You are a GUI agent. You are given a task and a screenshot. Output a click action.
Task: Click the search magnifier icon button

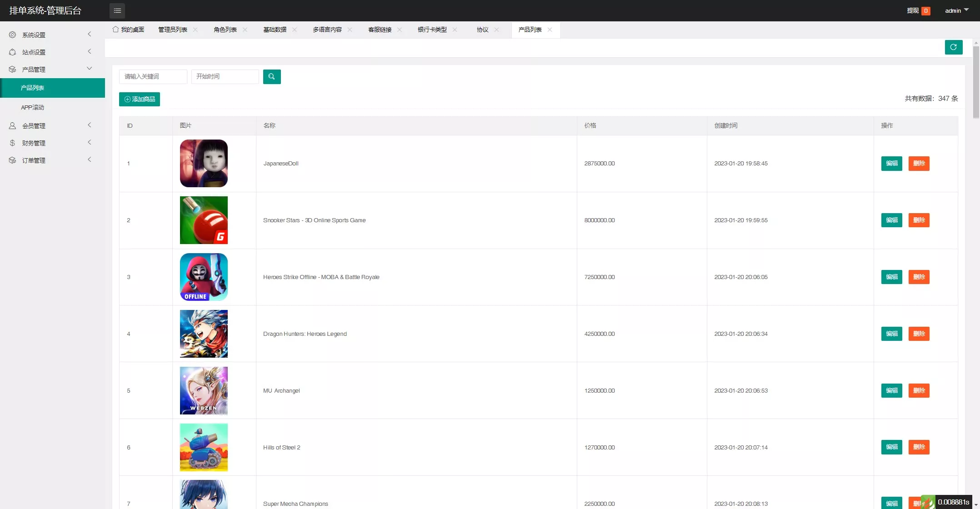271,77
